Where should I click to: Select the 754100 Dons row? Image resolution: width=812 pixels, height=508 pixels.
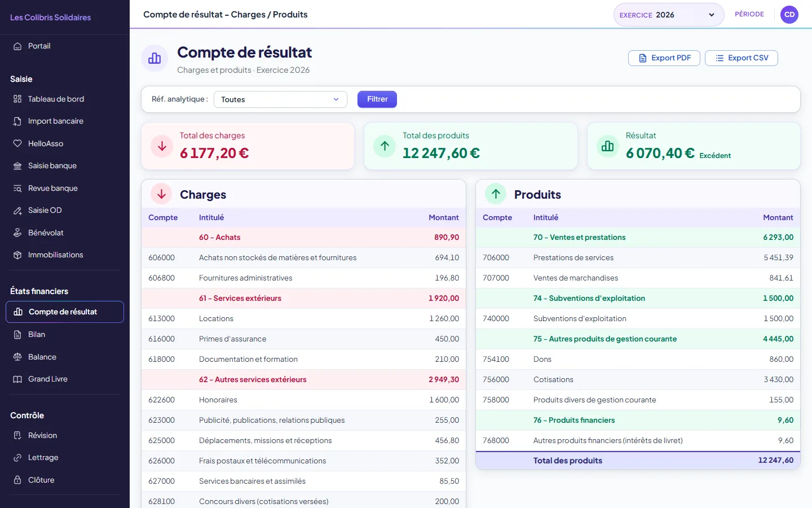(638, 360)
